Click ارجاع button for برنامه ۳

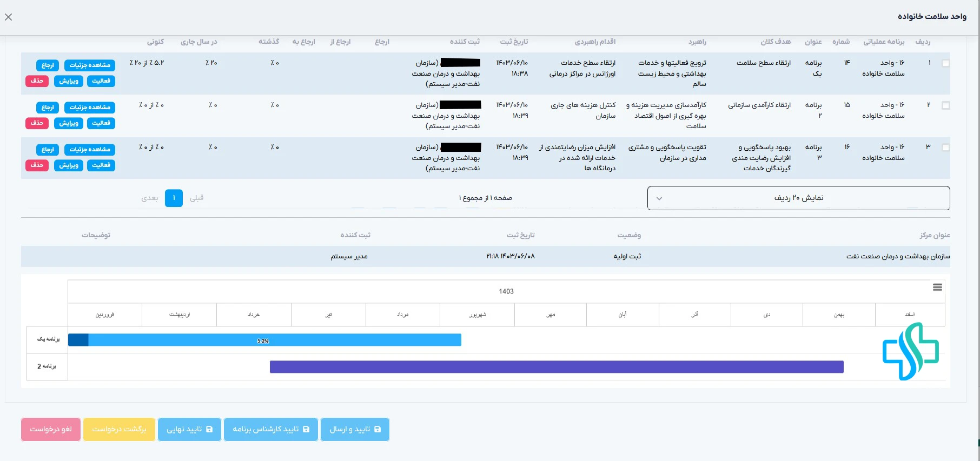point(48,150)
